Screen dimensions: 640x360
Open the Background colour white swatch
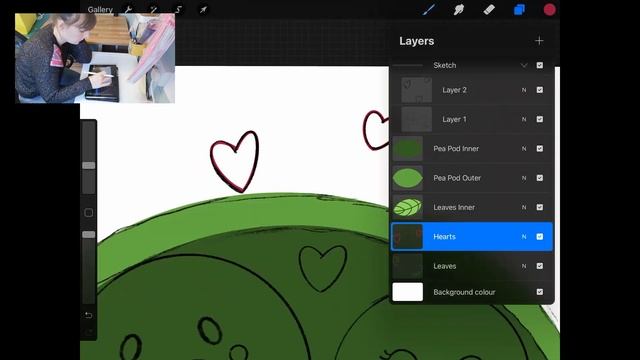point(407,292)
